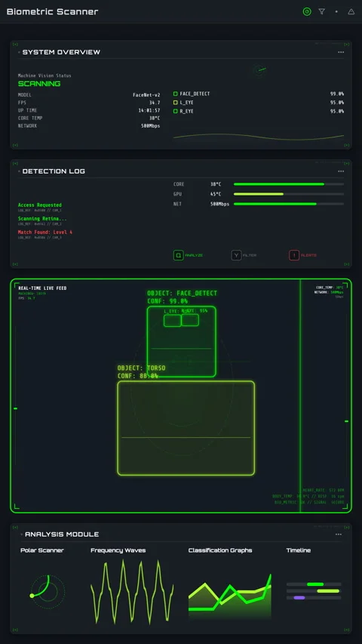Click the REAL-TIME LIVE FEED title
The image size is (362, 644).
42,288
